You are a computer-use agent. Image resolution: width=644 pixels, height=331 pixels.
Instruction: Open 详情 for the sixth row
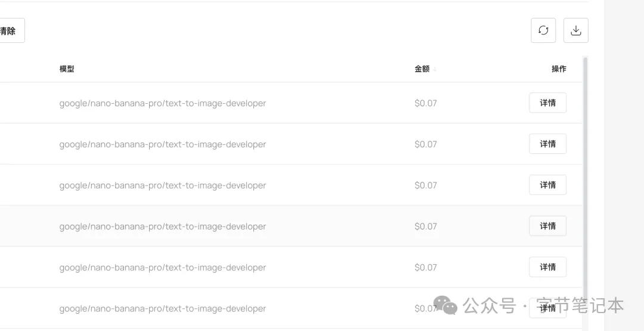(x=547, y=308)
